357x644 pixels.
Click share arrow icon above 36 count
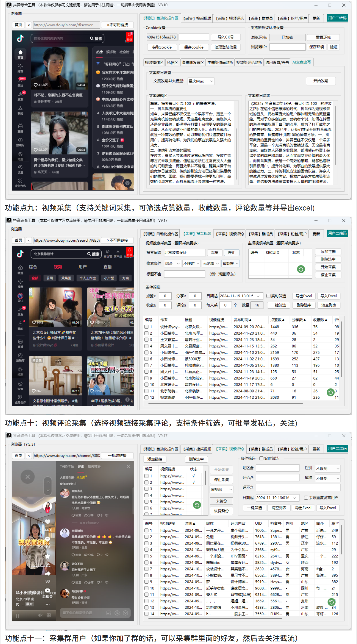tap(48, 573)
